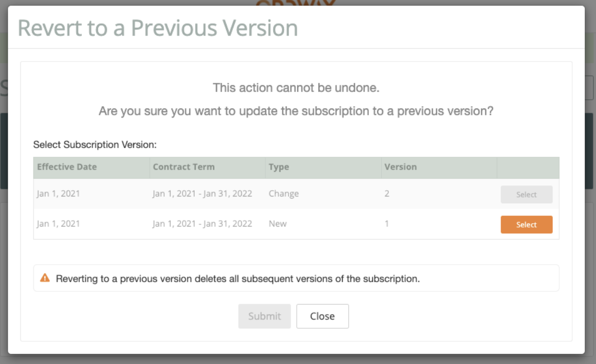Click the Revert to a Previous Version title
The image size is (596, 364).
coord(158,28)
